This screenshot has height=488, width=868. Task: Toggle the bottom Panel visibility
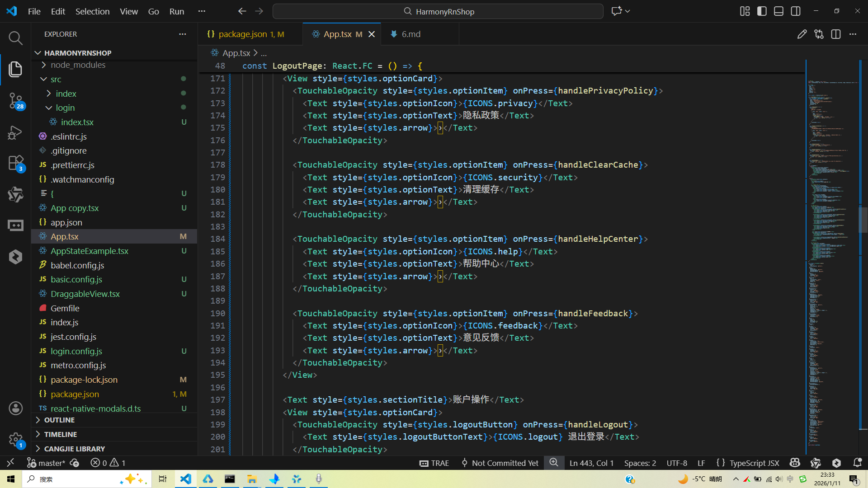point(778,11)
